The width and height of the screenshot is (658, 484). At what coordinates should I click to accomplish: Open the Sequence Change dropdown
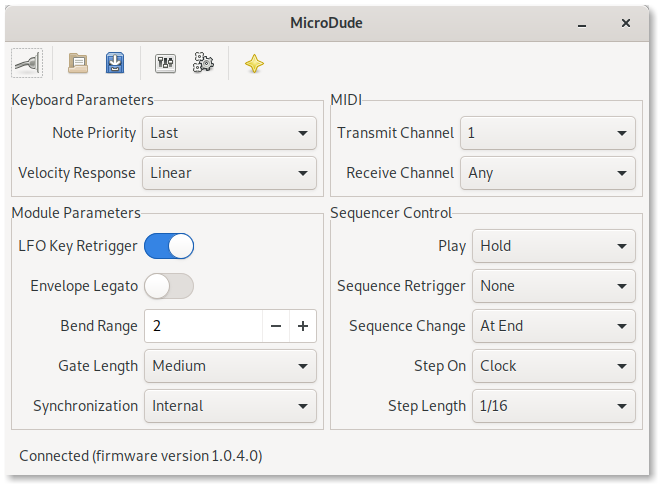tap(554, 326)
